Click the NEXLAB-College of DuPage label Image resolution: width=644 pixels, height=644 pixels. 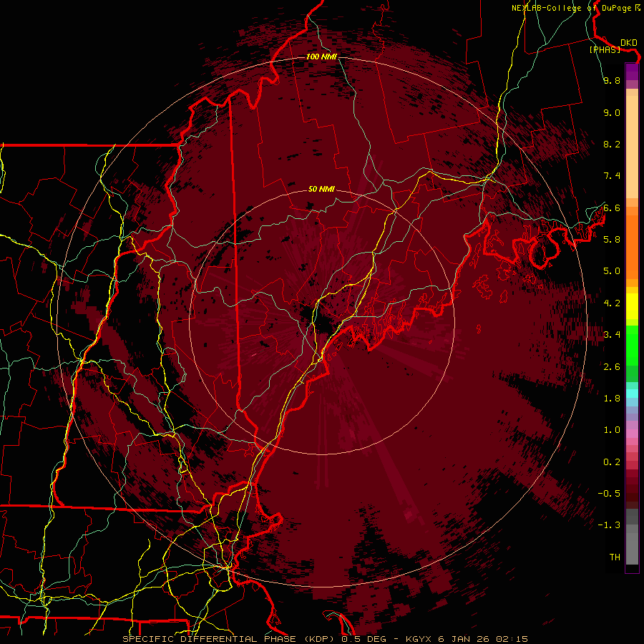[x=572, y=8]
